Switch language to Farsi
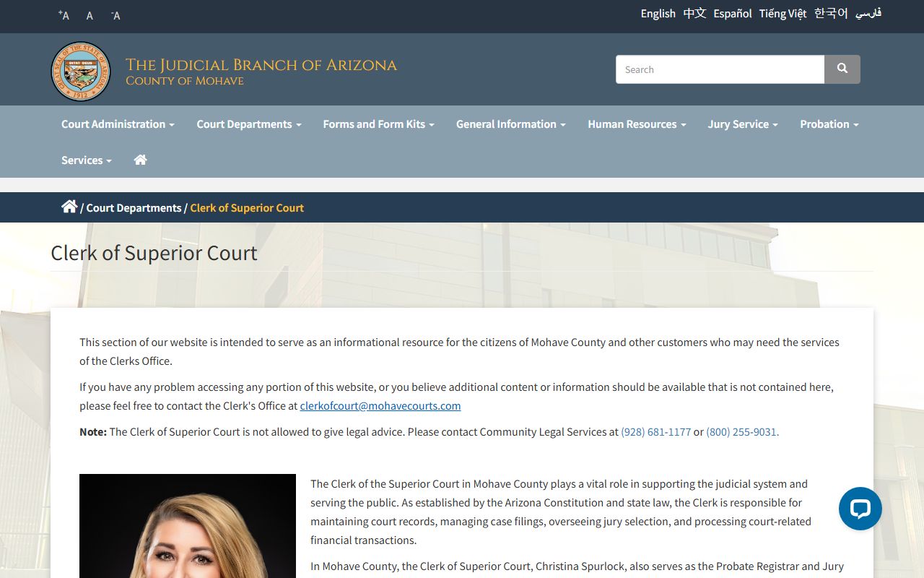 (x=868, y=14)
